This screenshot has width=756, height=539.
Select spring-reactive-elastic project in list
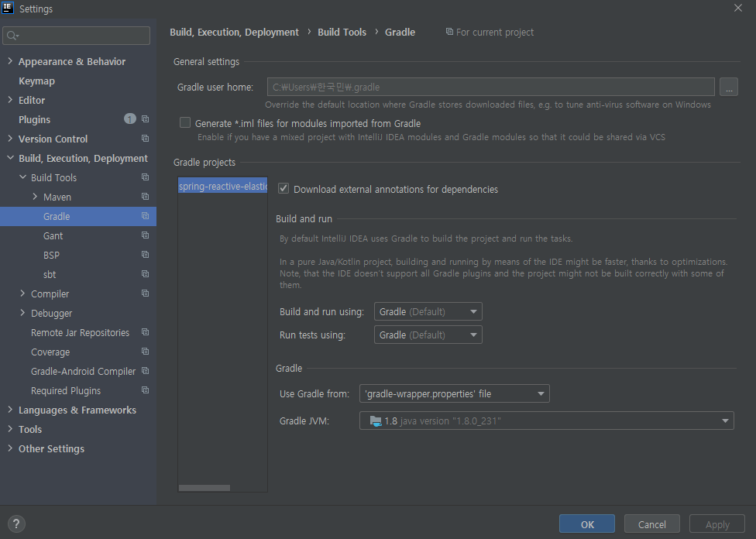point(223,186)
